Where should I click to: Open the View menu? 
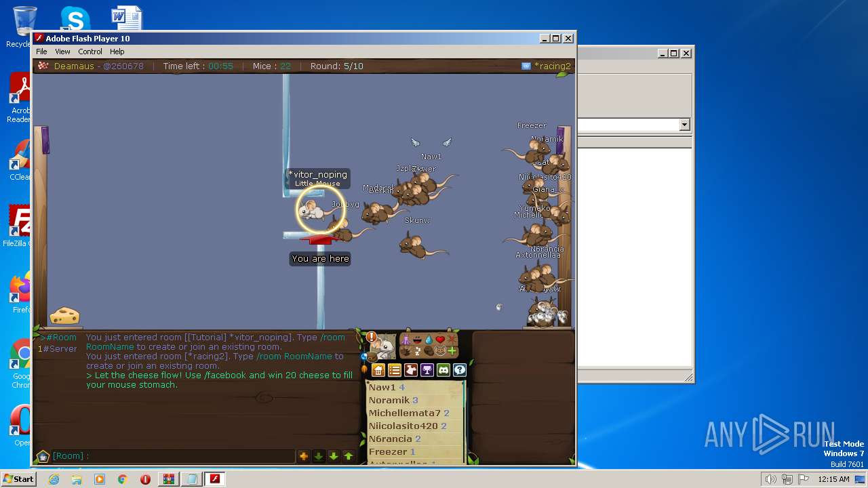coord(62,52)
